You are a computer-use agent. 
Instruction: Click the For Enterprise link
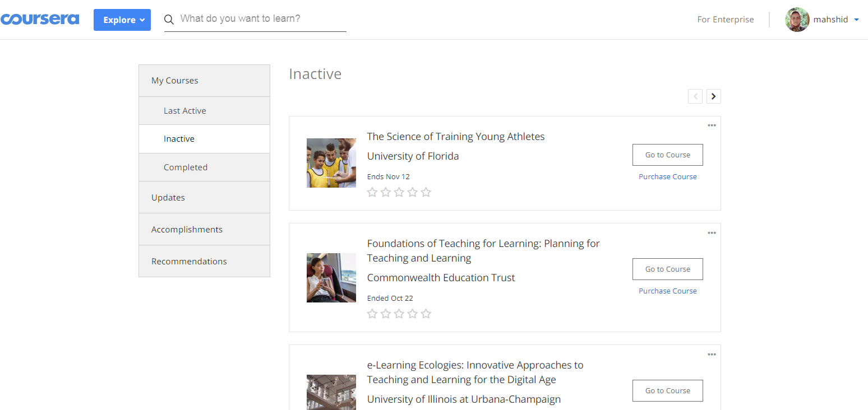point(725,20)
